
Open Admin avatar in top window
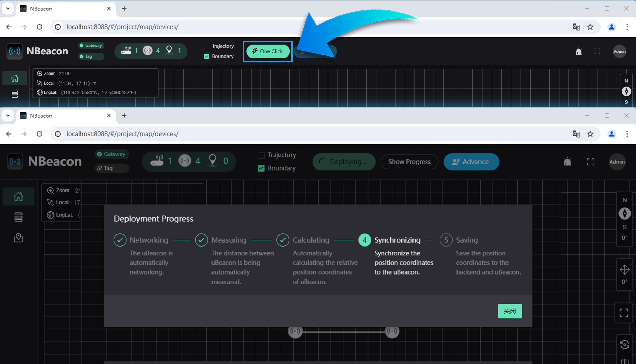[x=620, y=51]
